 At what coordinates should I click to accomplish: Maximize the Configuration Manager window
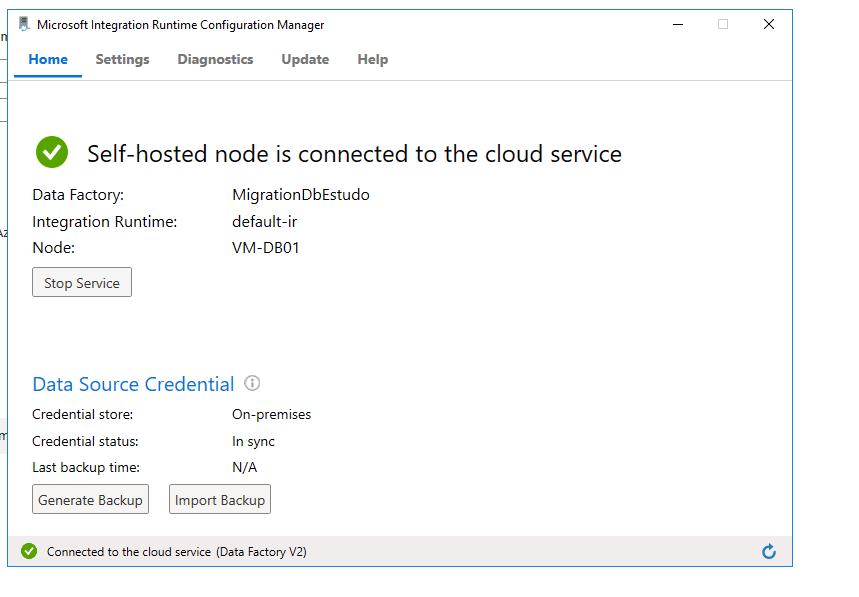click(x=723, y=24)
